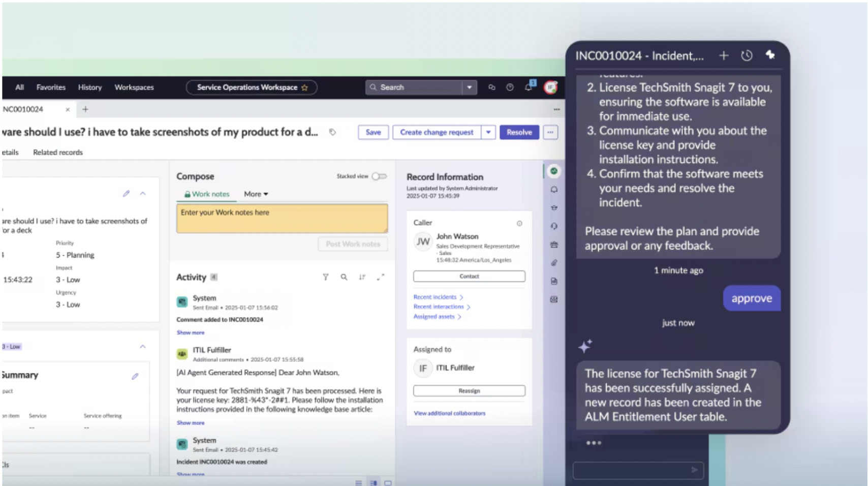The width and height of the screenshot is (868, 486).
Task: Select the green check sidebar icon
Action: [x=554, y=171]
